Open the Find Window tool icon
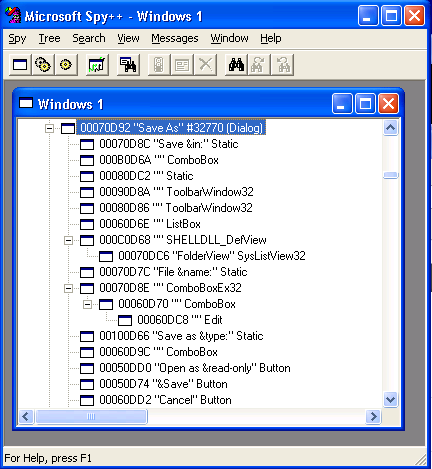The image size is (432, 469). tap(128, 64)
